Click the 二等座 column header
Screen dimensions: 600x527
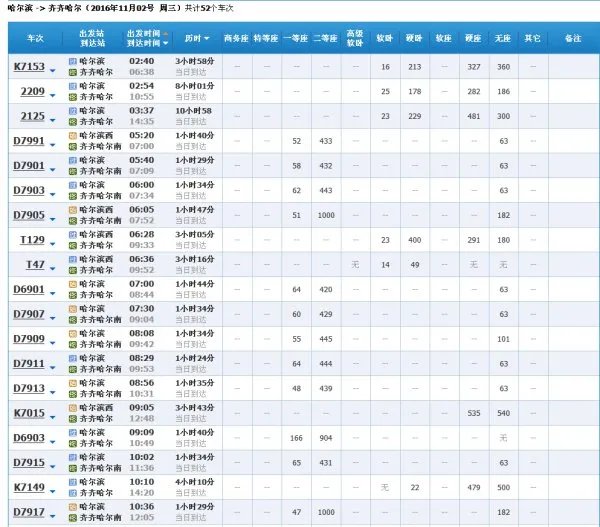[x=326, y=38]
